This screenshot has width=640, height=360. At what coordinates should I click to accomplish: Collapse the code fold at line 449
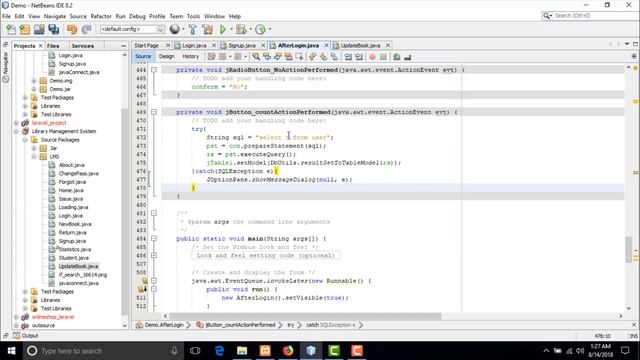click(154, 112)
